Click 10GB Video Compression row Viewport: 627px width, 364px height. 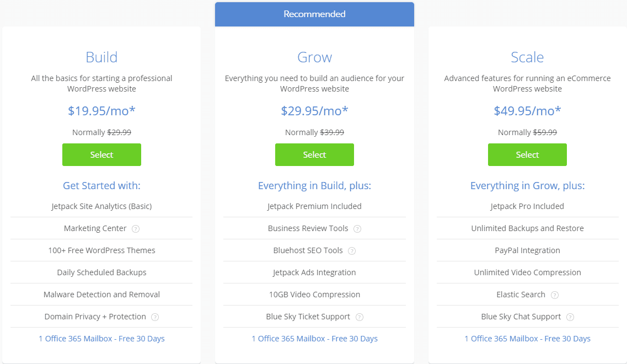point(314,295)
